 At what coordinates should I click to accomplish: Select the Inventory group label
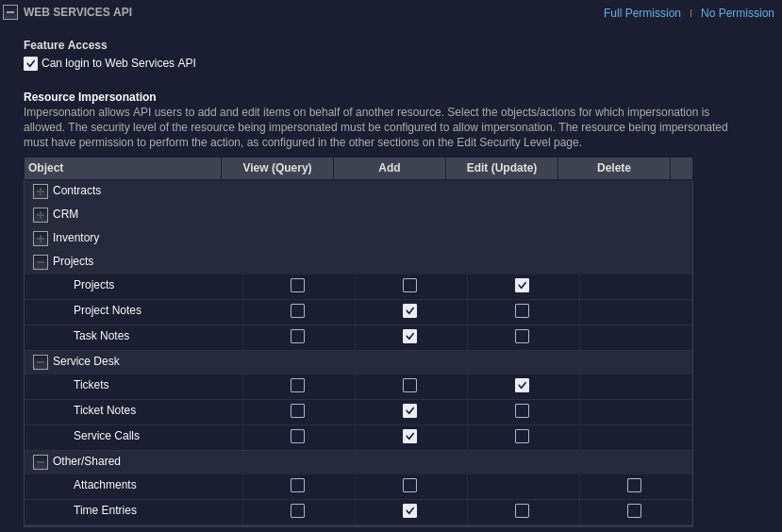coord(75,238)
